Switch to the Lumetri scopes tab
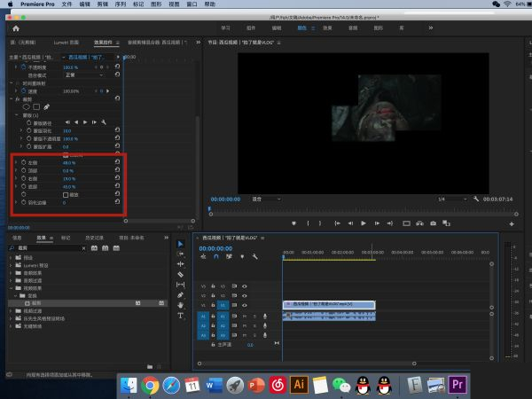 click(x=66, y=43)
